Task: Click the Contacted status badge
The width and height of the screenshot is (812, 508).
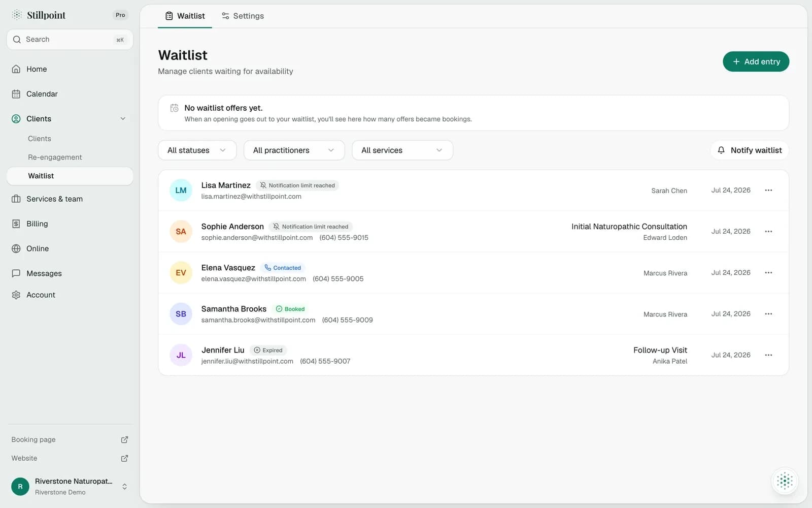Action: [282, 268]
